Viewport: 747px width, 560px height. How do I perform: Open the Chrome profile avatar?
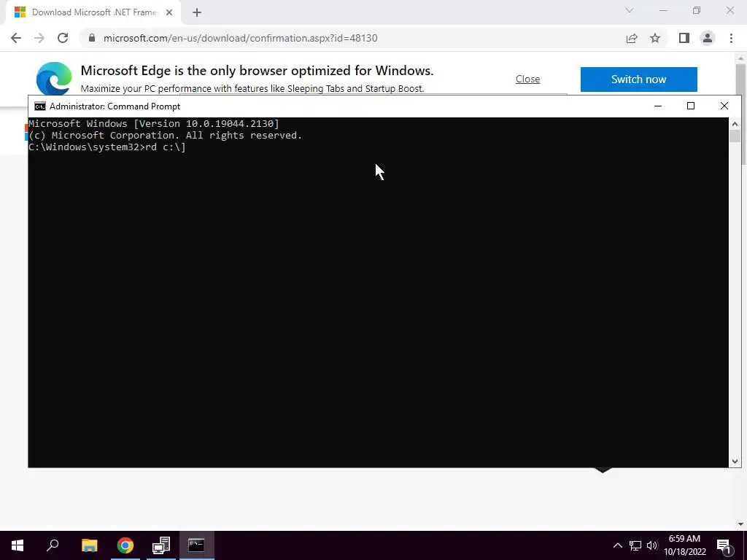(x=708, y=38)
